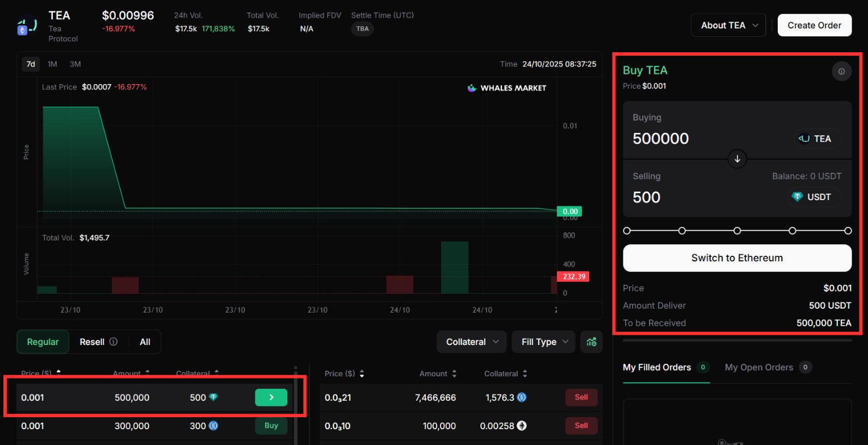This screenshot has width=868, height=445.
Task: Click the swap arrow between Buying and Selling
Action: tap(737, 159)
